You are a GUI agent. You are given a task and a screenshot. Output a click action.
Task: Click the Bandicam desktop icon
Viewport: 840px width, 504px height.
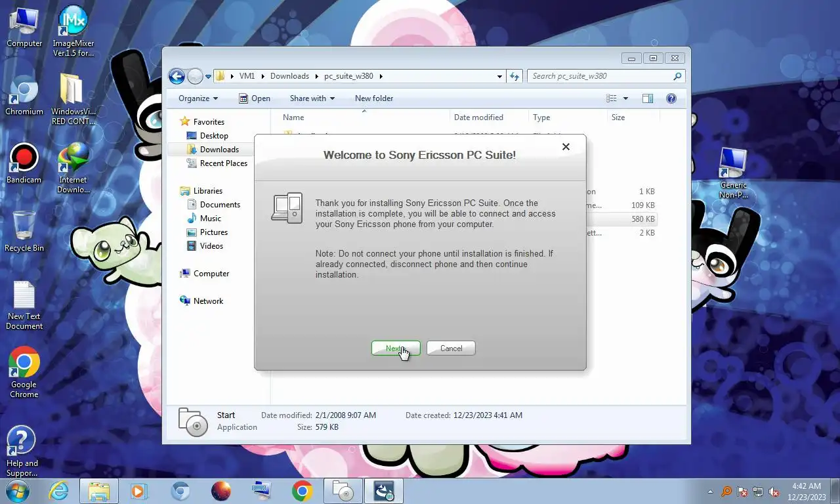[x=24, y=164]
